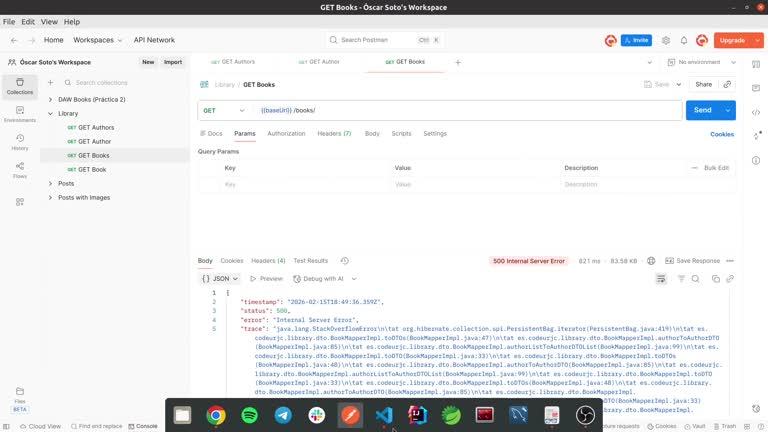Screen dimensions: 768x432
Task: Open response history clock icon
Action: pyautogui.click(x=345, y=261)
